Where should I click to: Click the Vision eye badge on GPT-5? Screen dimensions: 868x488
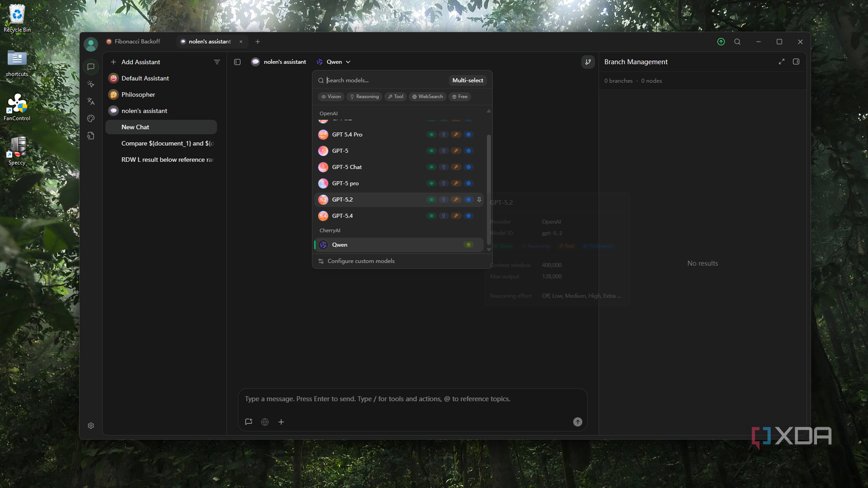coord(431,151)
